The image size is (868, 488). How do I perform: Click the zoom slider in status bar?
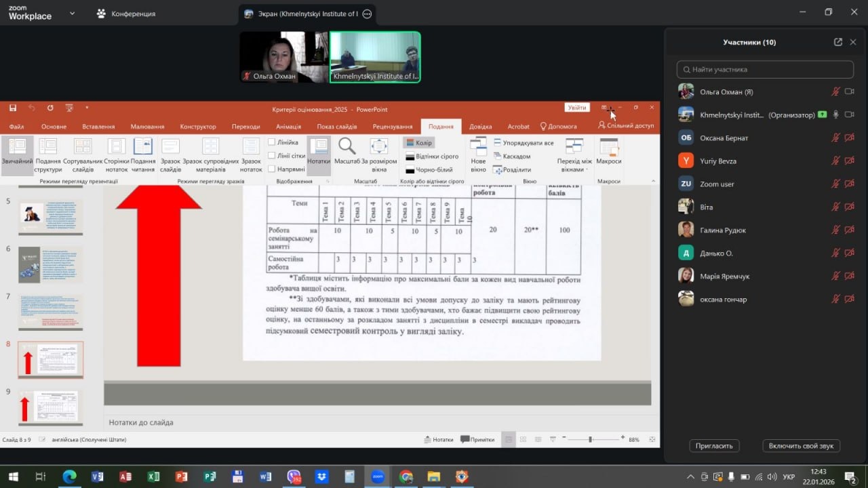590,440
